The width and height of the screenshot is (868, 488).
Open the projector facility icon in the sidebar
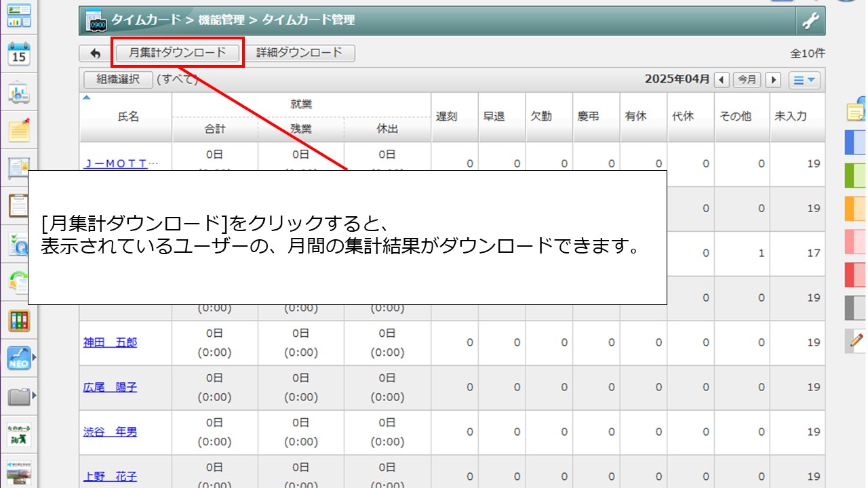[19, 94]
